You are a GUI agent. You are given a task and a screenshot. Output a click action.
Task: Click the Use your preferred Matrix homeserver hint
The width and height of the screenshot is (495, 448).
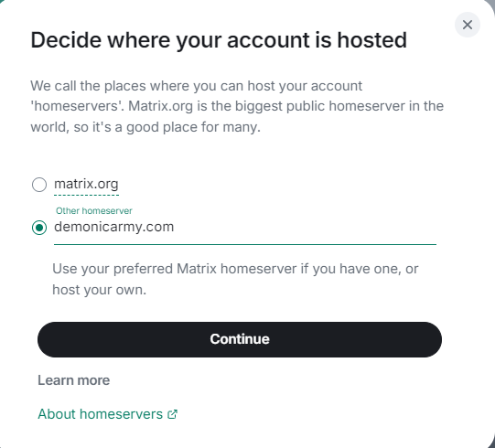(235, 279)
